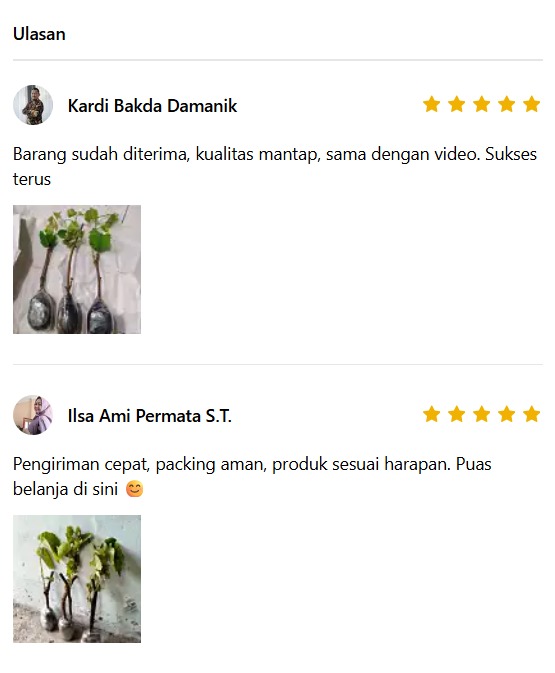Click first star in Ilsa's rating
Screen dimensions: 555x673
431,414
